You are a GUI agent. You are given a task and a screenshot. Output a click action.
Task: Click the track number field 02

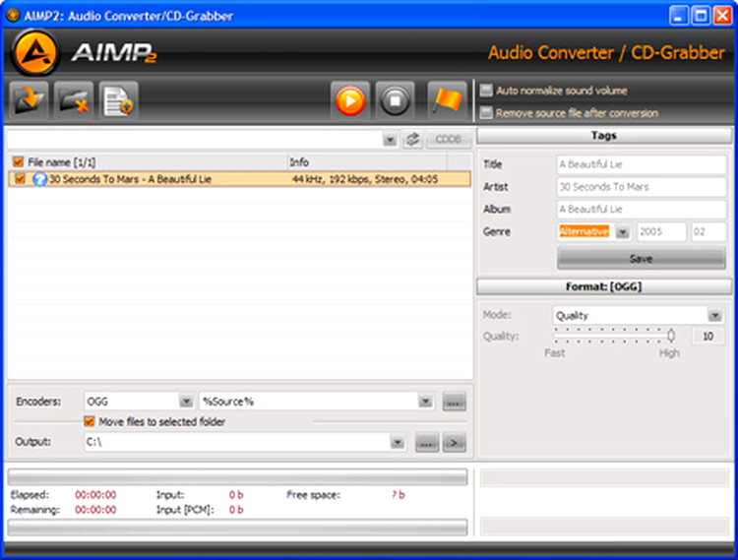point(708,232)
